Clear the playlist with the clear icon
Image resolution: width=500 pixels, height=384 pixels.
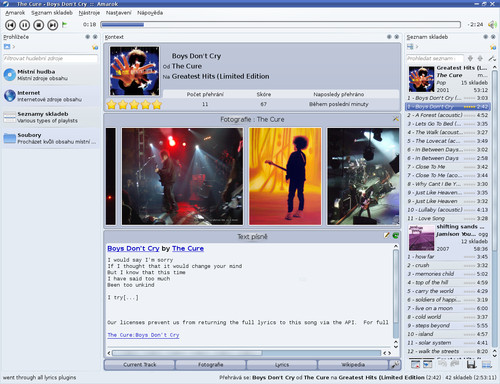coord(415,364)
